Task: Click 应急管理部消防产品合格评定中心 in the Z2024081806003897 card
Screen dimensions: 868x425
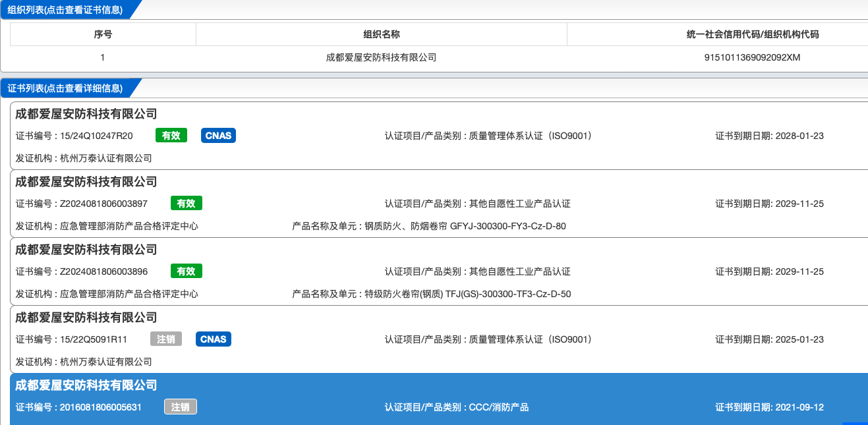Action: 129,226
